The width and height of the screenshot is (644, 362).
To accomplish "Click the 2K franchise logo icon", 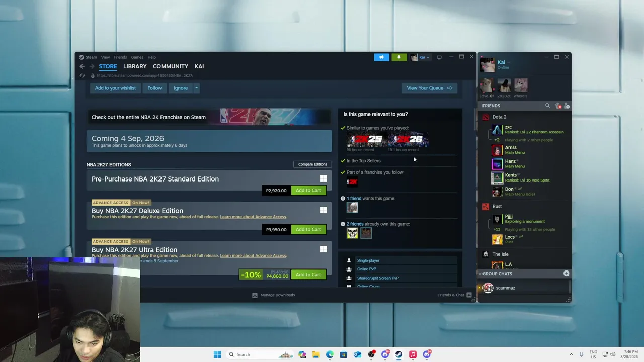I will [352, 182].
